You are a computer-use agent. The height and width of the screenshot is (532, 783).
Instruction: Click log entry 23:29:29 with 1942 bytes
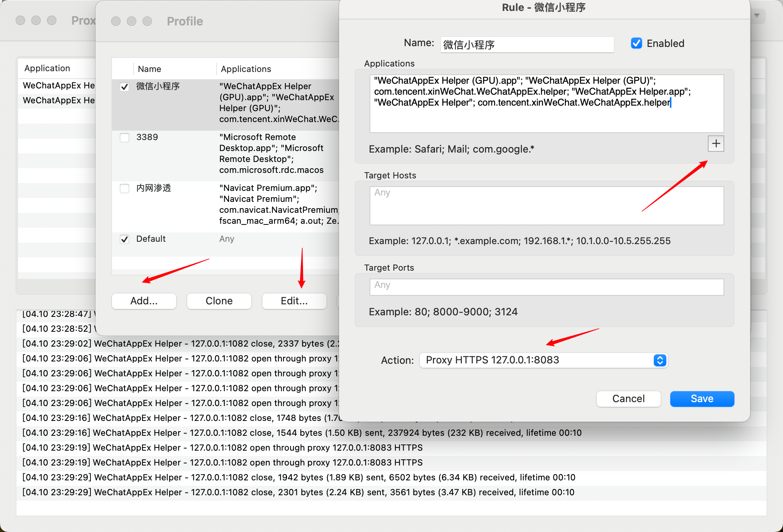[x=299, y=477]
